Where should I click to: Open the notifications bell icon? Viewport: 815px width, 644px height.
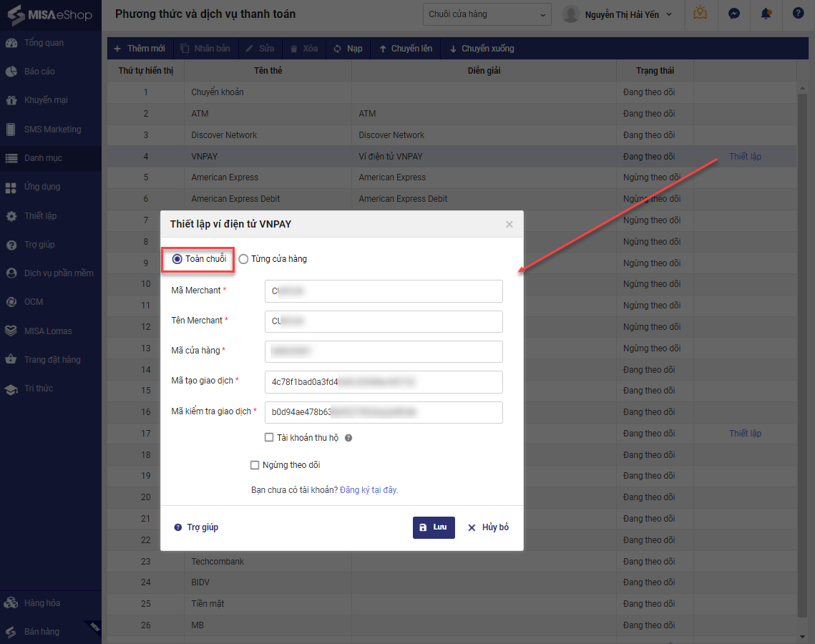[766, 14]
